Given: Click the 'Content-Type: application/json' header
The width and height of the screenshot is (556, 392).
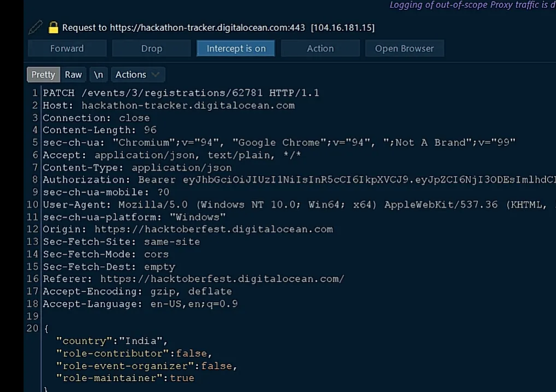Looking at the screenshot, I should pyautogui.click(x=137, y=168).
